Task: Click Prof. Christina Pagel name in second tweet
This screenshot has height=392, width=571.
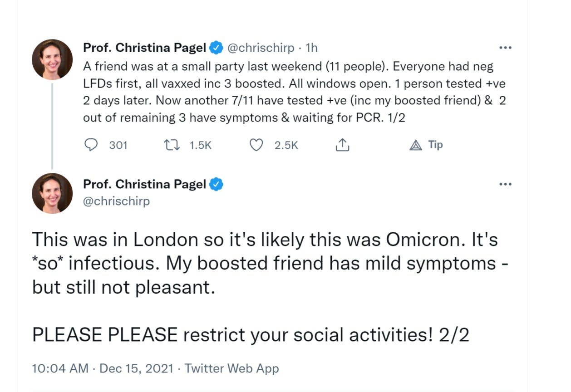Action: pos(144,184)
